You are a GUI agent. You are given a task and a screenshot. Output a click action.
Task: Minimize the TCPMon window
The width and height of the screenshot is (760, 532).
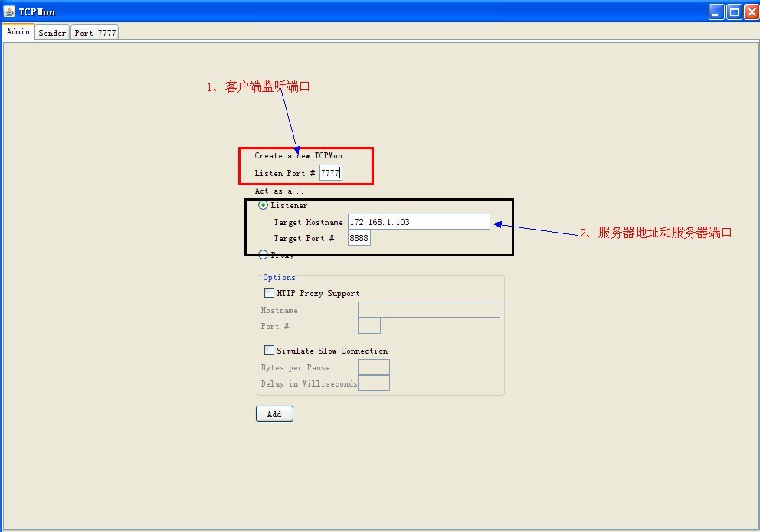[716, 11]
